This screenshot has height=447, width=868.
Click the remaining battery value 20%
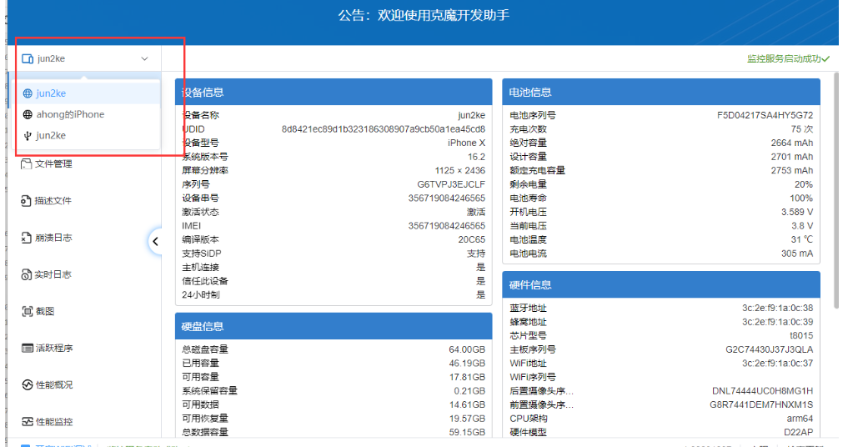804,184
